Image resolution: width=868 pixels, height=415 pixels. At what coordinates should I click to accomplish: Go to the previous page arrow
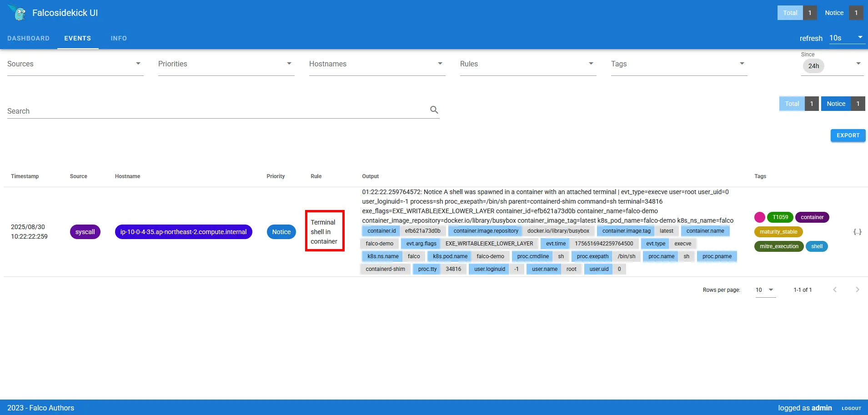point(835,290)
